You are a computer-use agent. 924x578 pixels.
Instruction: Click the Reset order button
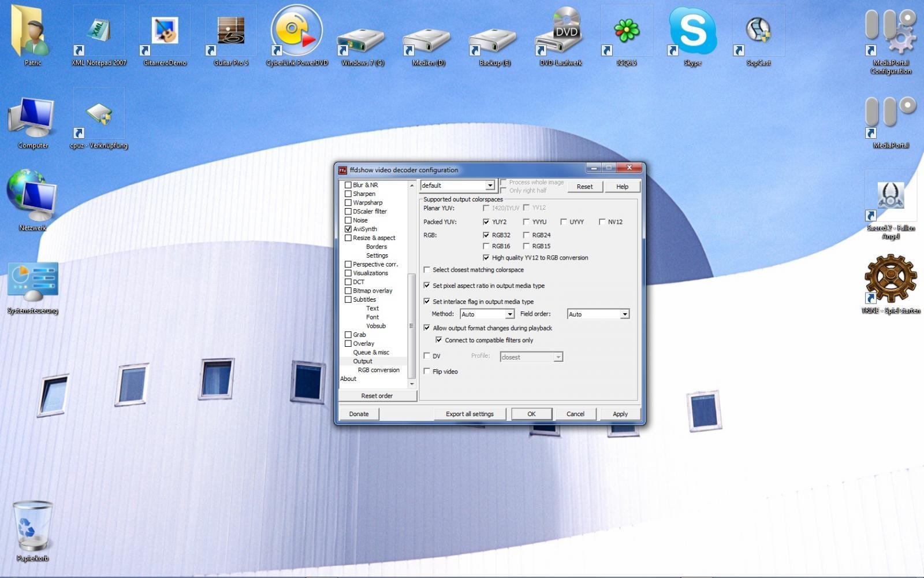point(377,396)
